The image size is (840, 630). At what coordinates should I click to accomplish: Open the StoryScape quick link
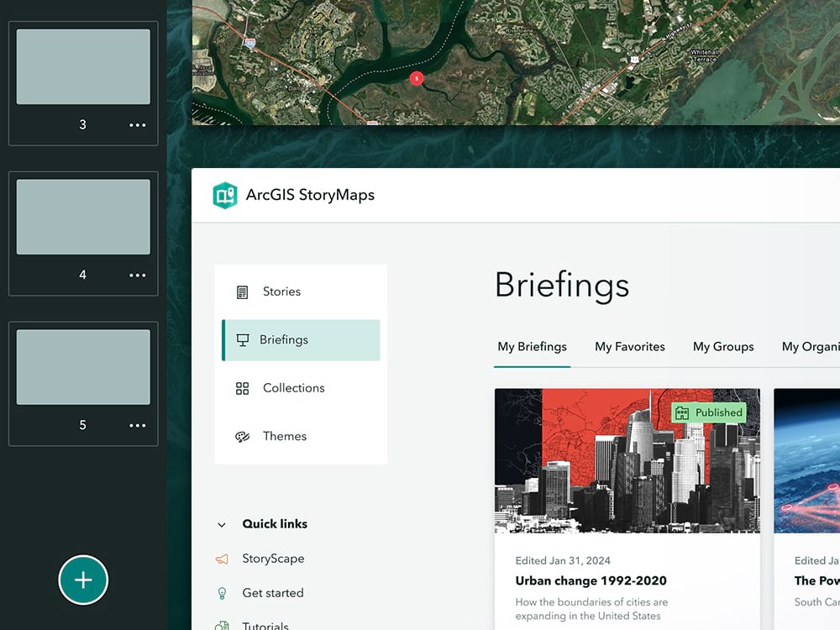tap(273, 559)
